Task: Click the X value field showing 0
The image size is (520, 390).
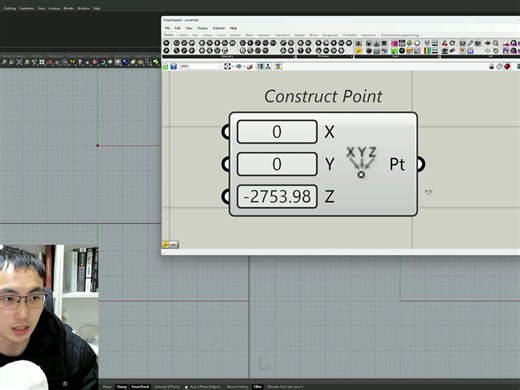Action: [277, 132]
